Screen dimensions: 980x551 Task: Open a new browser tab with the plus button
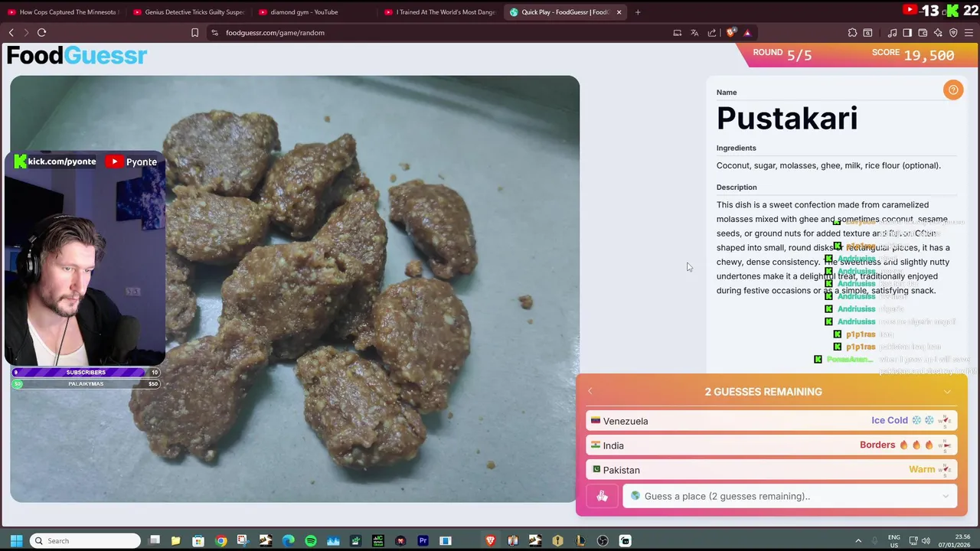(x=638, y=12)
